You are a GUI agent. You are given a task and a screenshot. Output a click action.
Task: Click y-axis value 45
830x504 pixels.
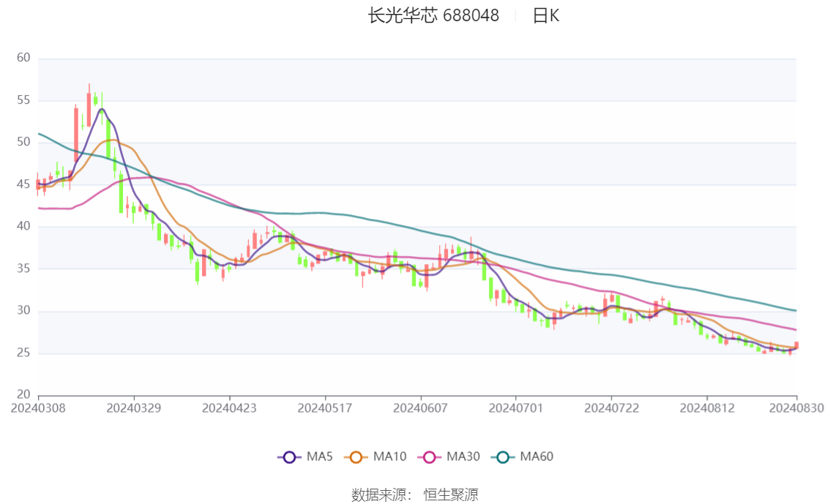pos(23,184)
